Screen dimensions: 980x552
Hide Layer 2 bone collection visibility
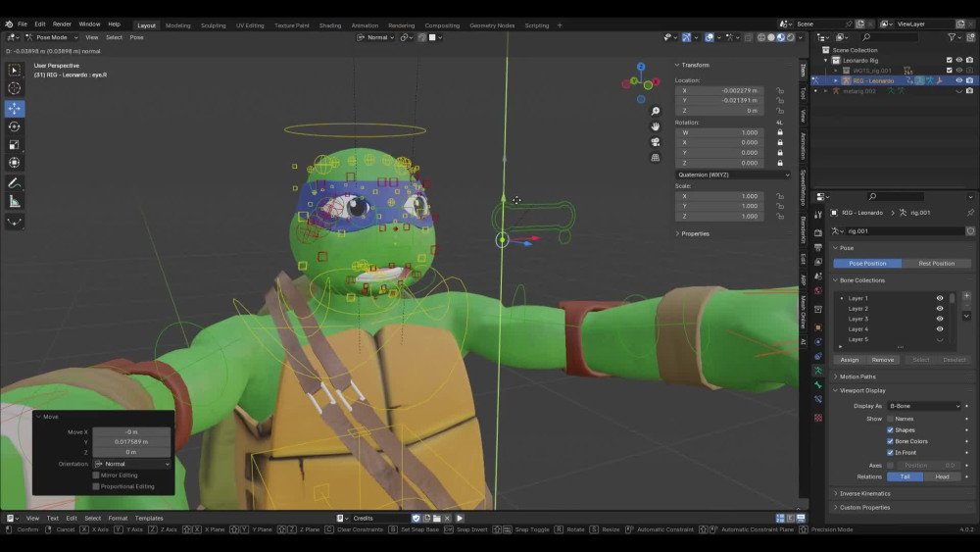[940, 309]
